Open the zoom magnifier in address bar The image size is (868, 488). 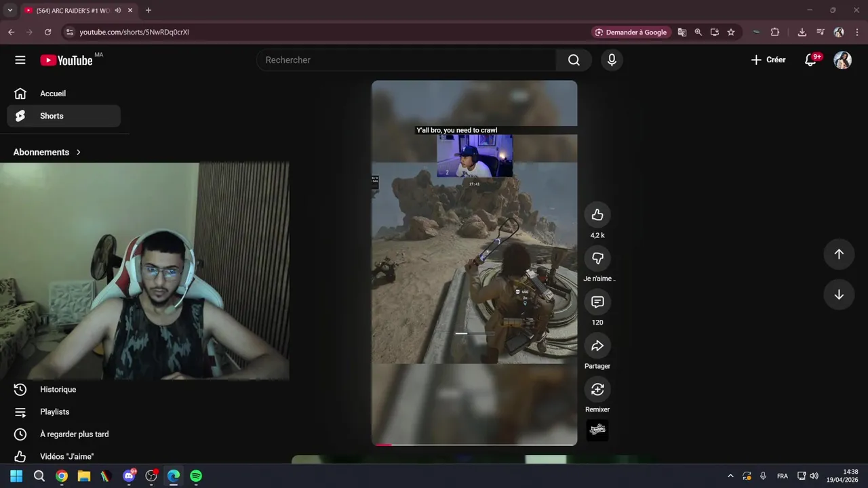[x=698, y=32]
